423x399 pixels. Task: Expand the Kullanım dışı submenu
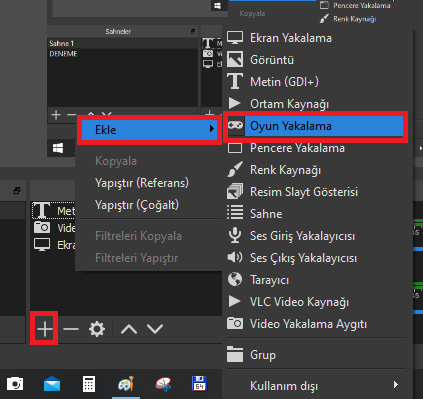pos(315,386)
